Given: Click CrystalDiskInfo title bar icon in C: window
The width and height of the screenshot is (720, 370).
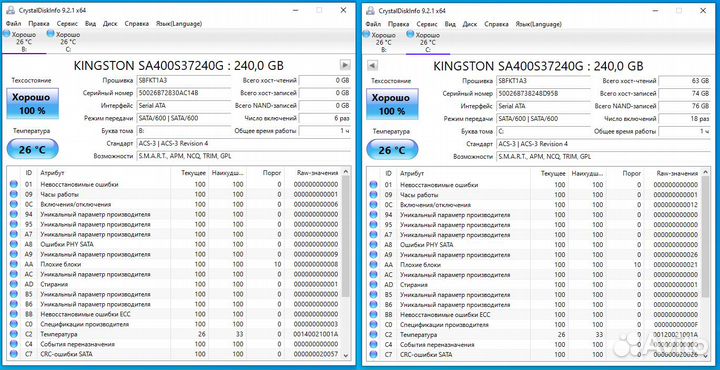Looking at the screenshot, I should [x=370, y=11].
